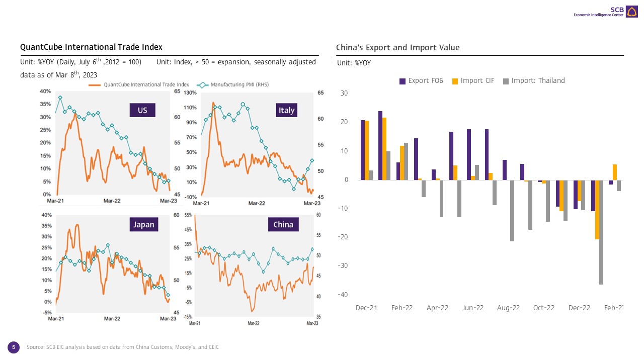Click the Aug-22 axis label on bar chart
This screenshot has width=644, height=362.
[x=508, y=308]
